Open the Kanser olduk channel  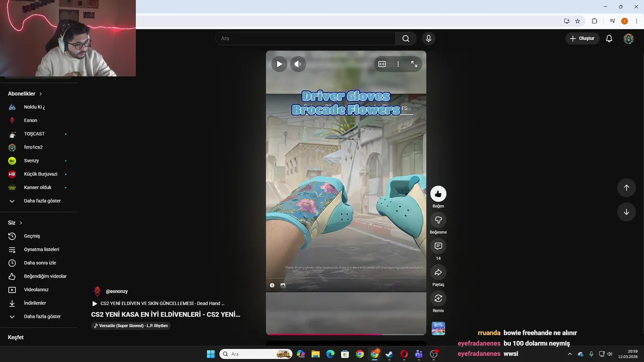tap(38, 188)
